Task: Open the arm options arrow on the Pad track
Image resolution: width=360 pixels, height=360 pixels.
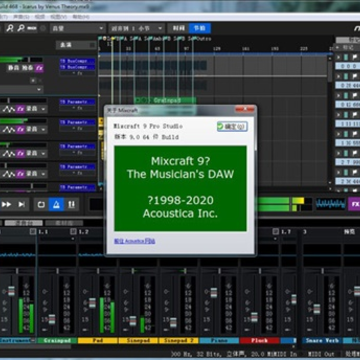Action: 43,130
